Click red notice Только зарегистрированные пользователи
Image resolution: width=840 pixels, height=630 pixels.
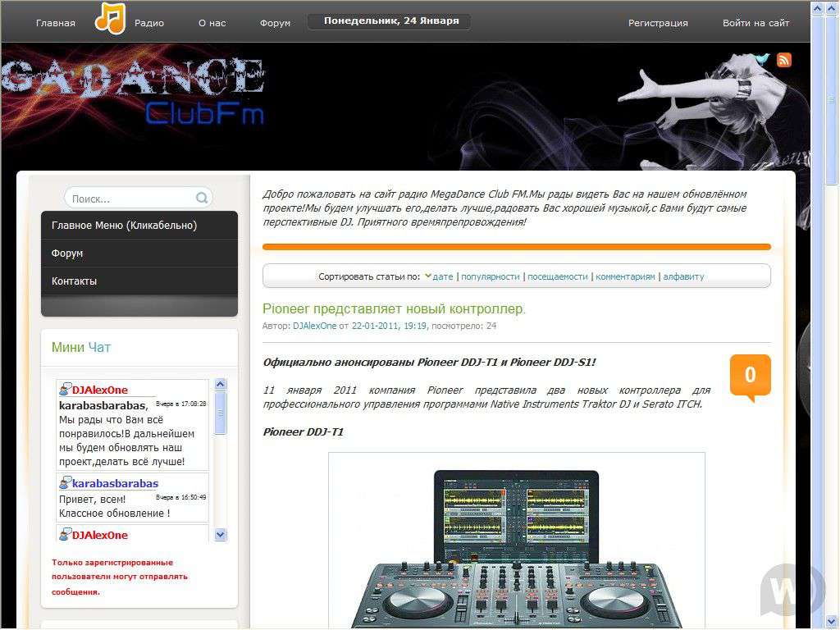pyautogui.click(x=120, y=577)
